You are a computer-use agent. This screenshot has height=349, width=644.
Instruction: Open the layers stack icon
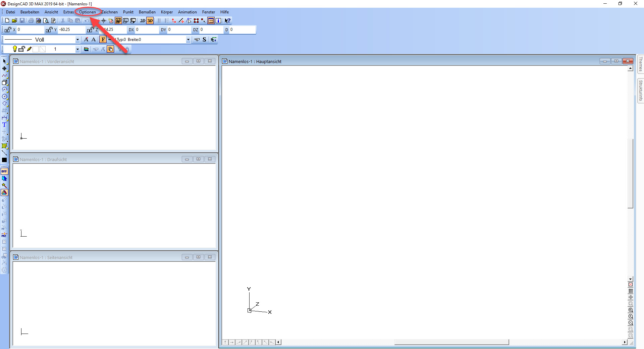86,49
